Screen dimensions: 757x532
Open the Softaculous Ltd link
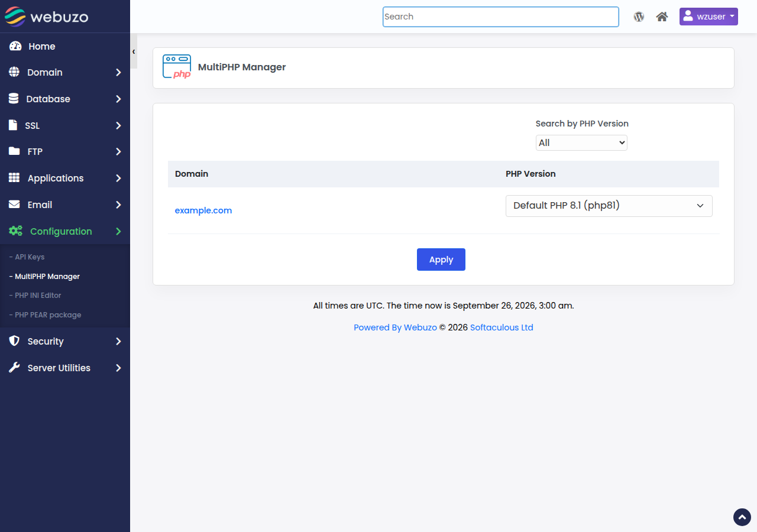pyautogui.click(x=502, y=327)
